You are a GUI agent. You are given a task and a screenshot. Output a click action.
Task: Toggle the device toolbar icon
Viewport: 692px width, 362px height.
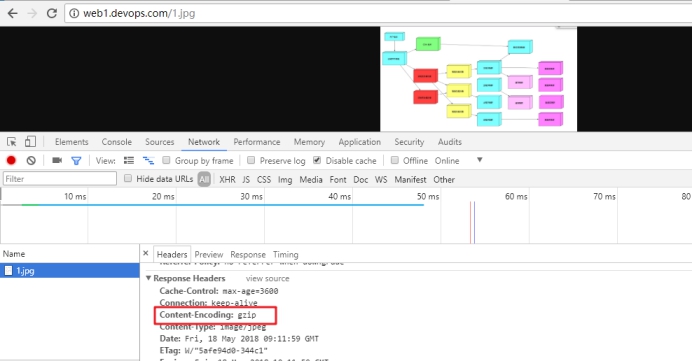pos(30,142)
